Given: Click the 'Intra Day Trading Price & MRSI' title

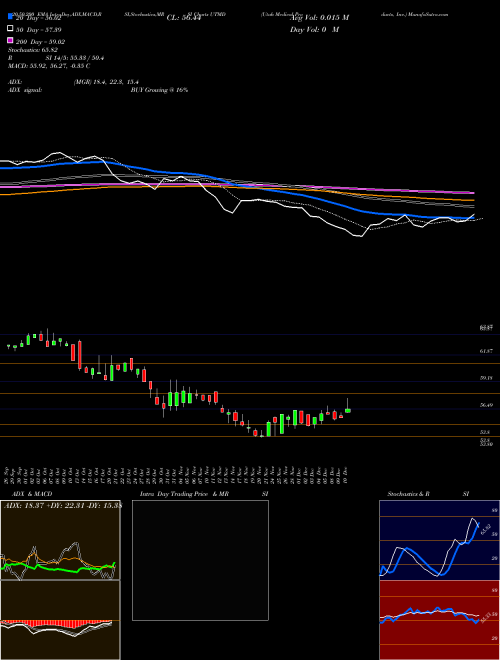Looking at the screenshot, I should tap(204, 494).
